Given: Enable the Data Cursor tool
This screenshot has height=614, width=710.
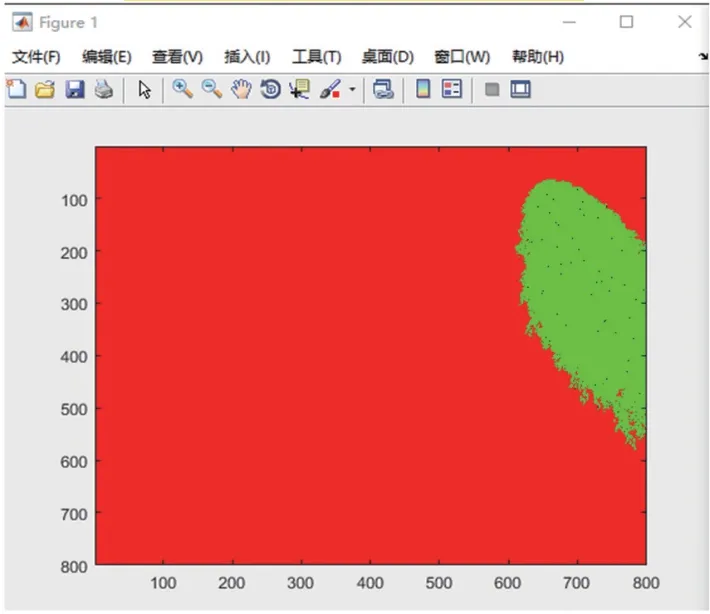Looking at the screenshot, I should coord(300,89).
